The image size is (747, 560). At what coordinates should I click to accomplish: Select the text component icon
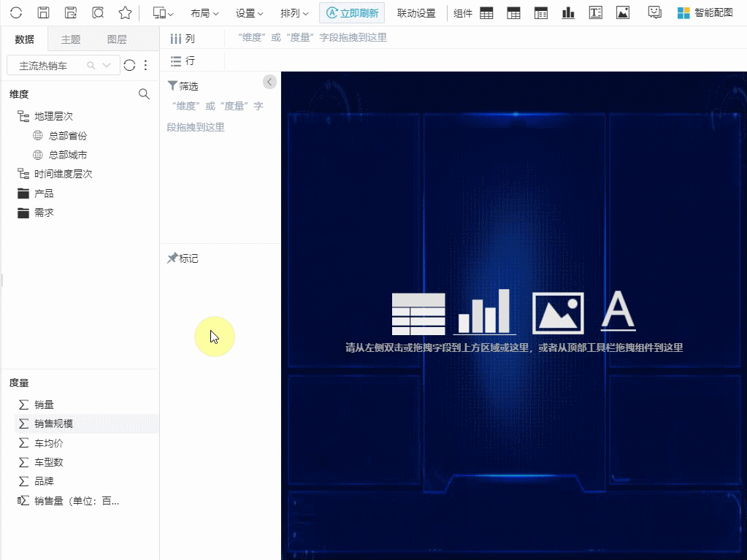[595, 13]
